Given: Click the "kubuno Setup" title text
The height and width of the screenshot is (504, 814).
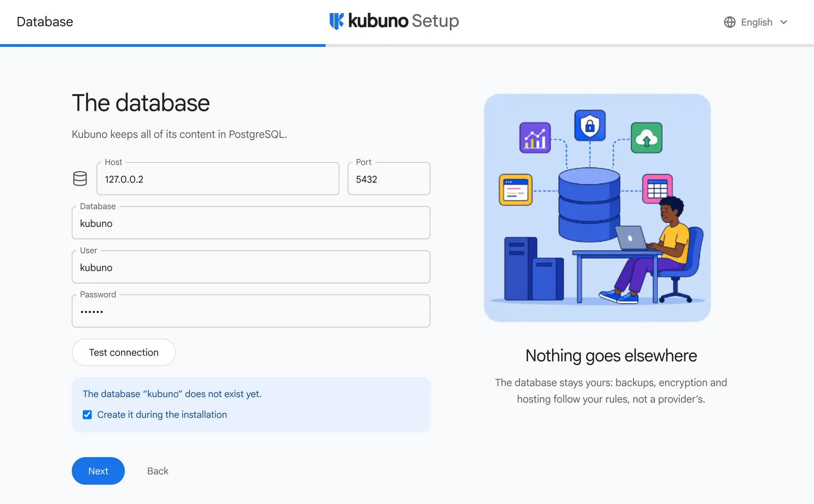Looking at the screenshot, I should pyautogui.click(x=403, y=21).
